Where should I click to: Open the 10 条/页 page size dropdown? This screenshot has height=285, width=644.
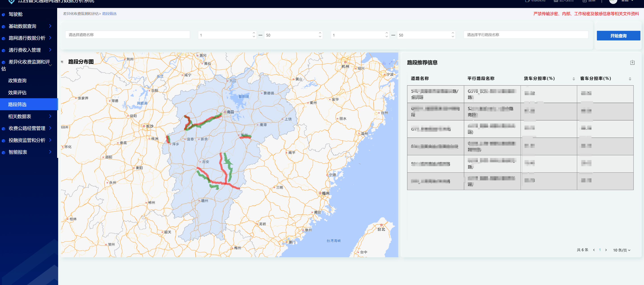pyautogui.click(x=622, y=250)
